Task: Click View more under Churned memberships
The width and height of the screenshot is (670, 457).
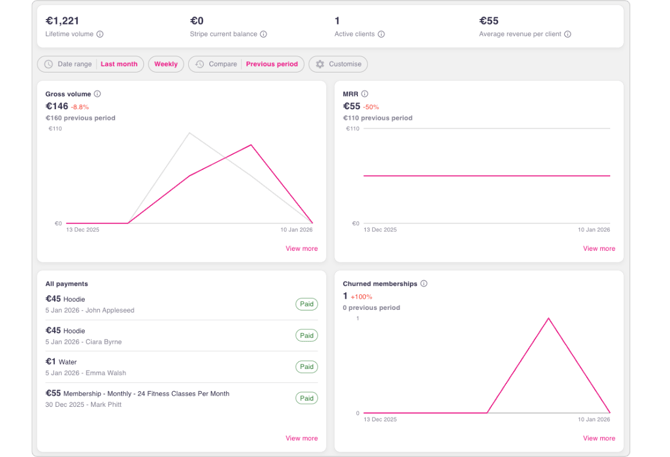Action: coord(599,438)
